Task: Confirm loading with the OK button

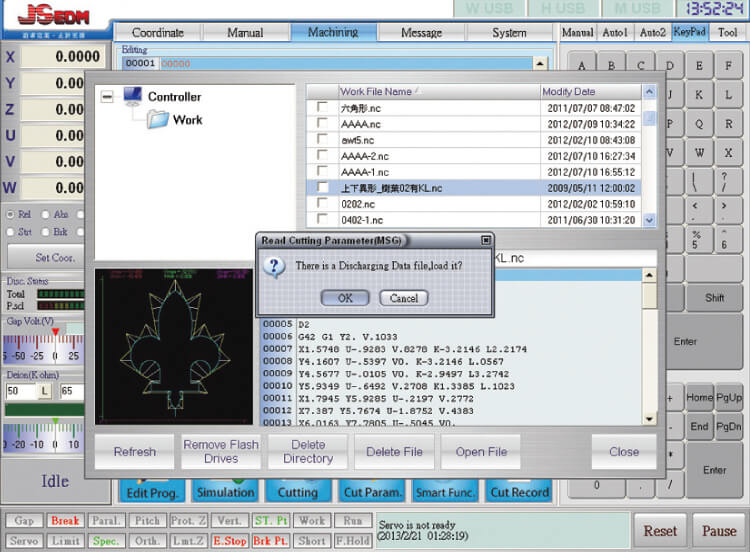Action: click(345, 298)
